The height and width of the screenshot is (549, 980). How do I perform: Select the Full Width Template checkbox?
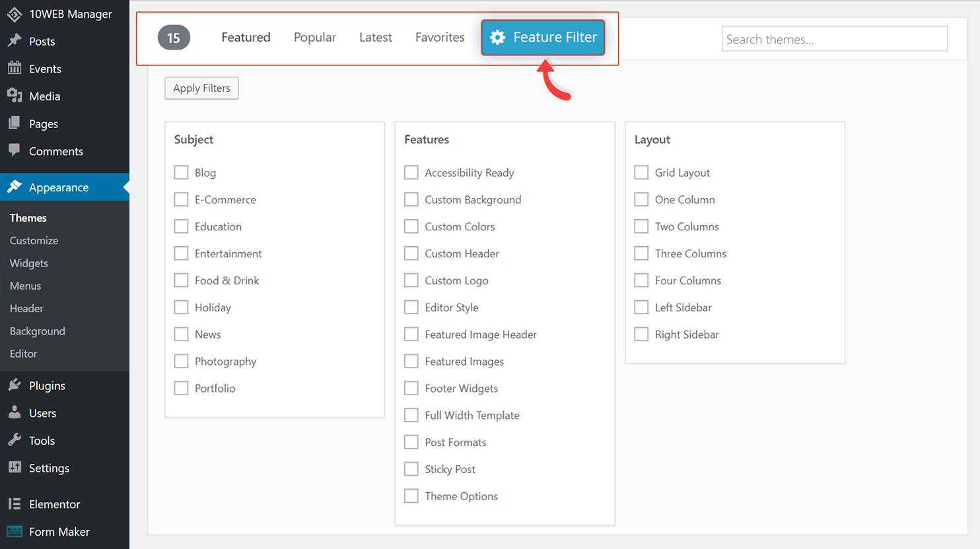[x=411, y=416]
